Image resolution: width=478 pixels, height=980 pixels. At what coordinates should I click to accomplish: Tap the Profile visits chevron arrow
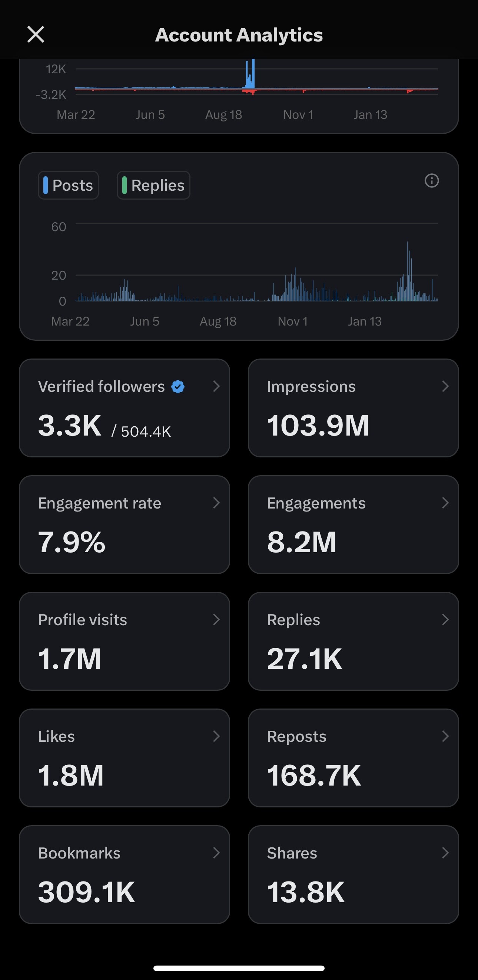click(216, 620)
